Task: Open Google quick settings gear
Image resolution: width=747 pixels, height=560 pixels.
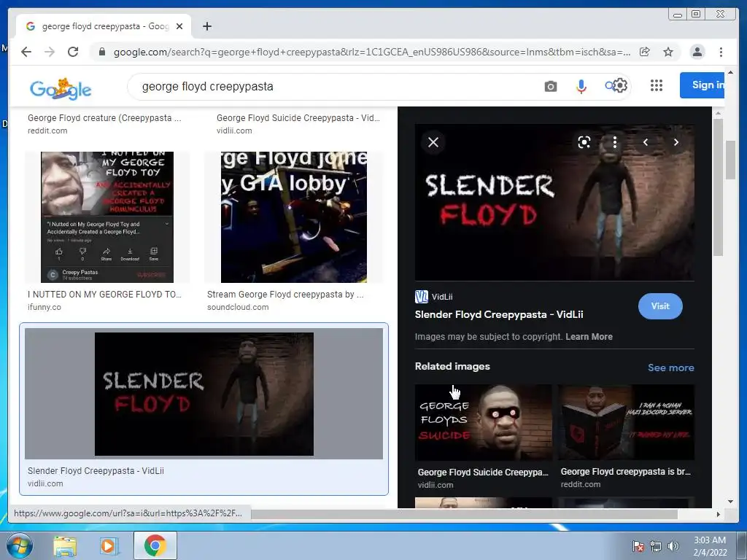Action: click(620, 86)
